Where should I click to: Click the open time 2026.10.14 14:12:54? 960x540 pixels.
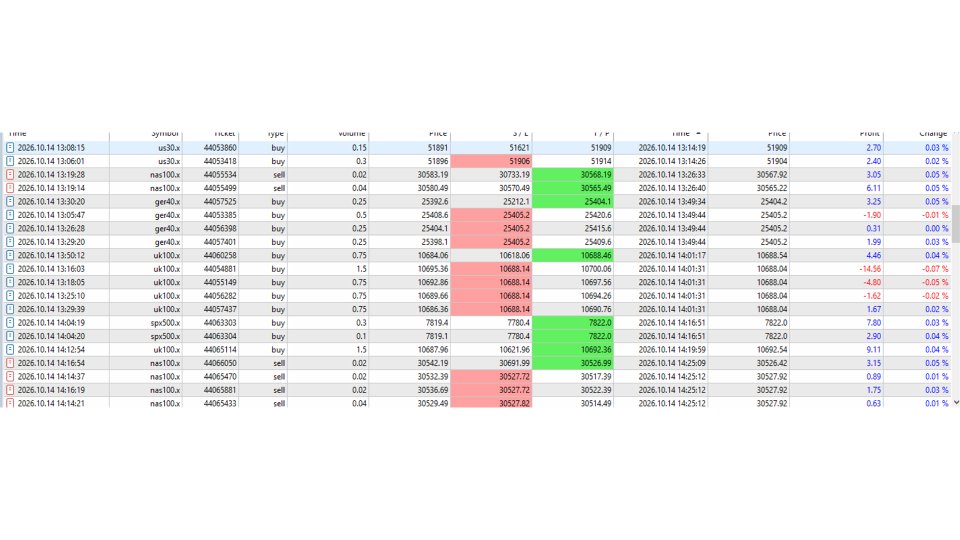click(x=51, y=350)
